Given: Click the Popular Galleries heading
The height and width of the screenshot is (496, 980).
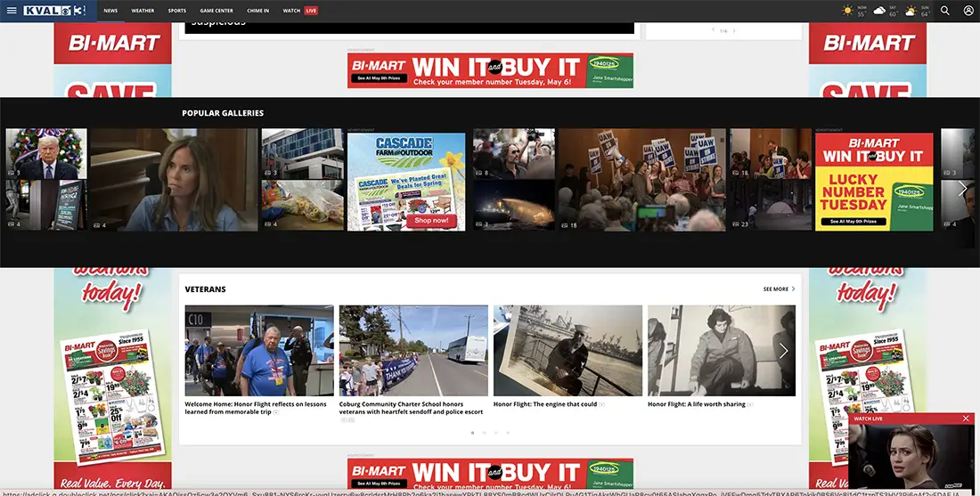Looking at the screenshot, I should pyautogui.click(x=223, y=113).
